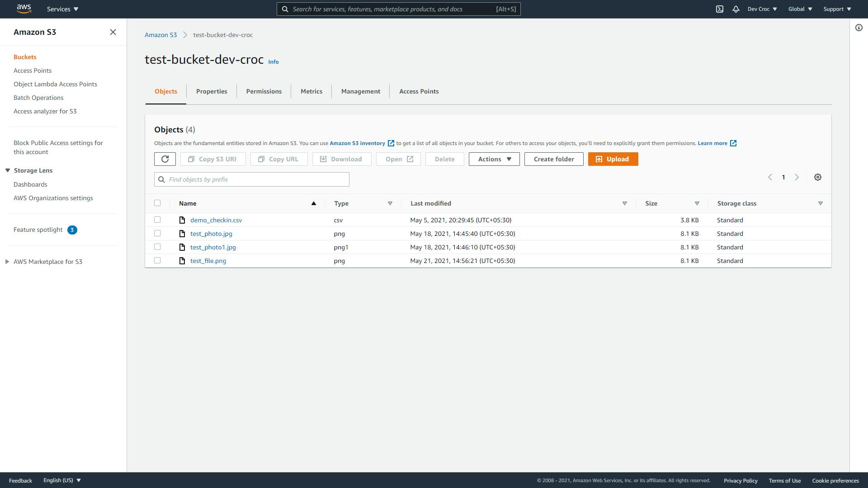
Task: Click the search magnifier icon in top bar
Action: pos(285,9)
